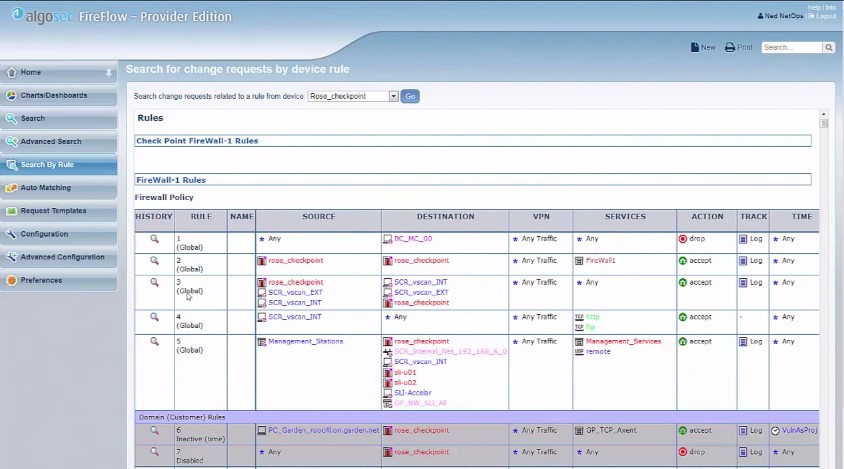This screenshot has width=844, height=469.
Task: Click the Print printer icon
Action: [x=730, y=47]
